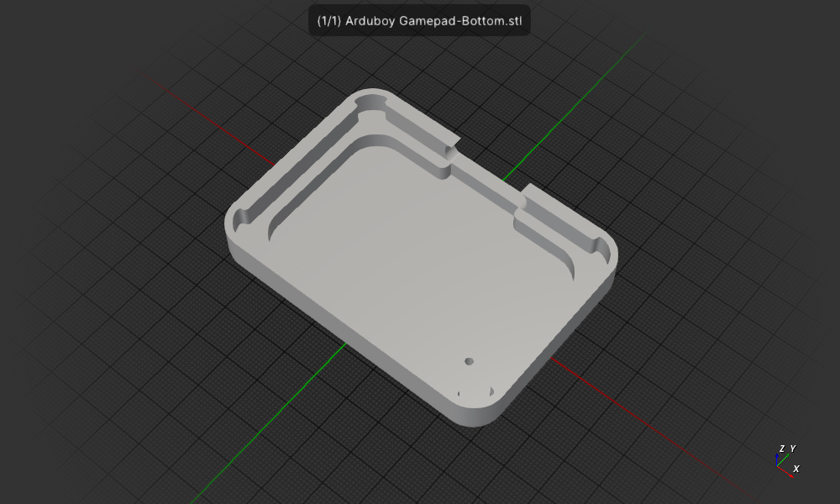
Task: Select the red X axis arrow of the gizmo
Action: click(786, 471)
